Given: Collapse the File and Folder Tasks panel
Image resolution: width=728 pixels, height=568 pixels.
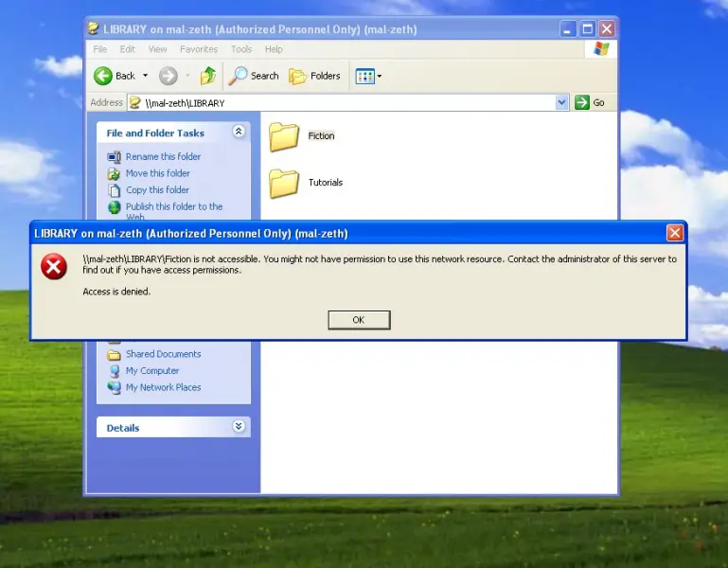Looking at the screenshot, I should (239, 132).
